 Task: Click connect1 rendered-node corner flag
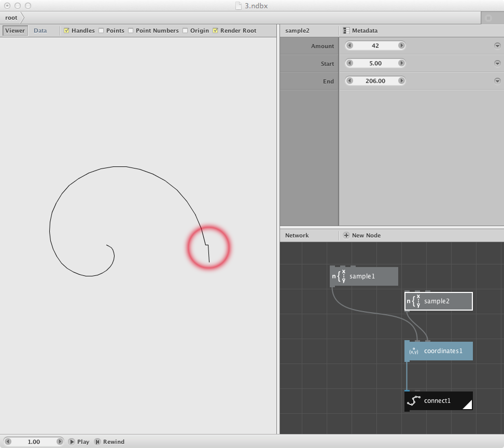click(468, 405)
